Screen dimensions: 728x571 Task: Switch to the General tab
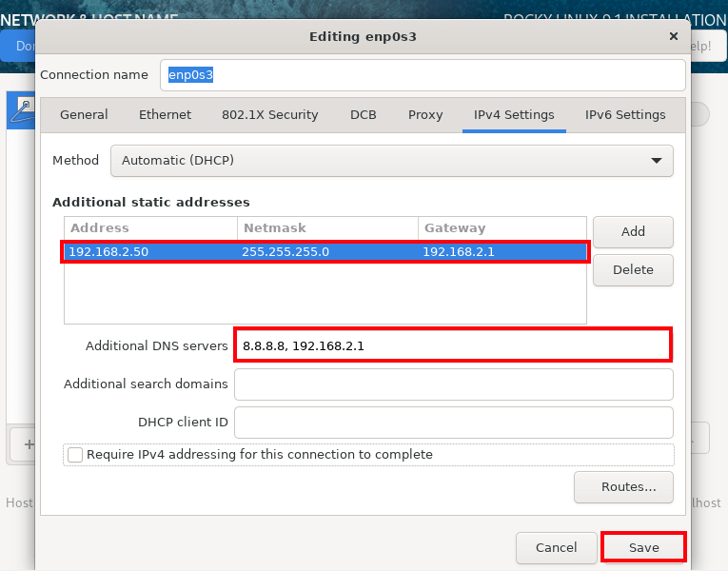[84, 114]
